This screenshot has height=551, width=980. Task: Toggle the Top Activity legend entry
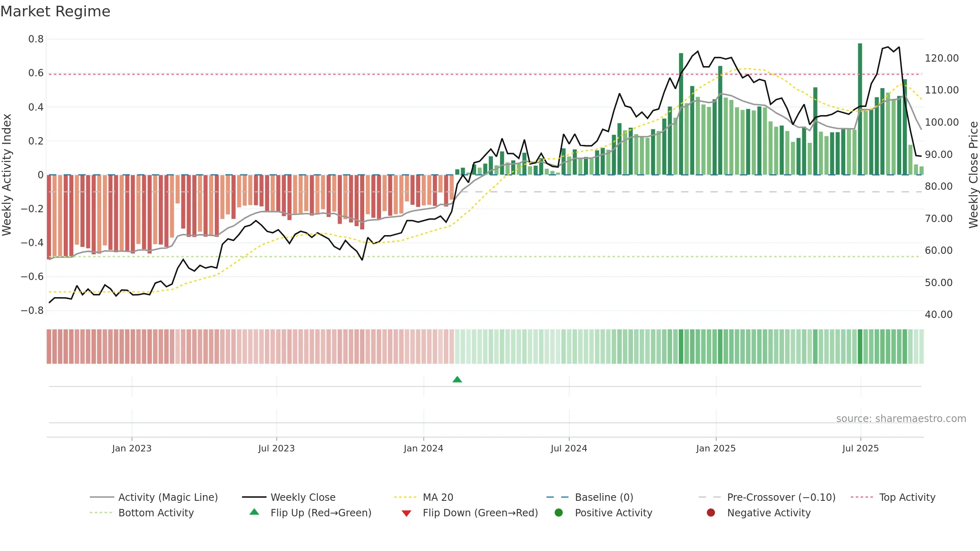click(893, 497)
